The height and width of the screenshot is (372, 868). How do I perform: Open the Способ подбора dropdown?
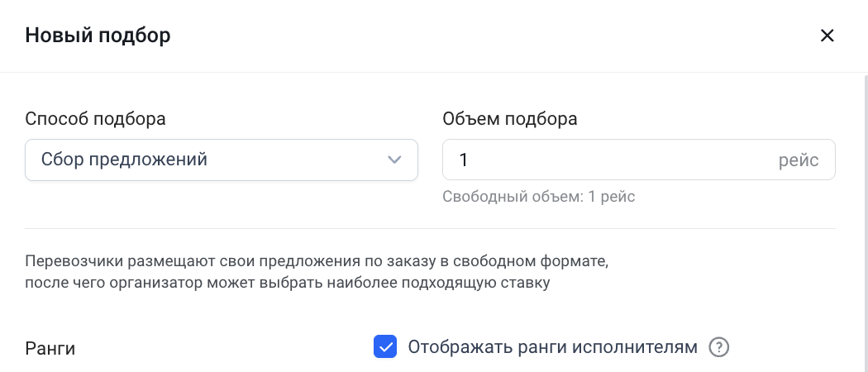(222, 160)
